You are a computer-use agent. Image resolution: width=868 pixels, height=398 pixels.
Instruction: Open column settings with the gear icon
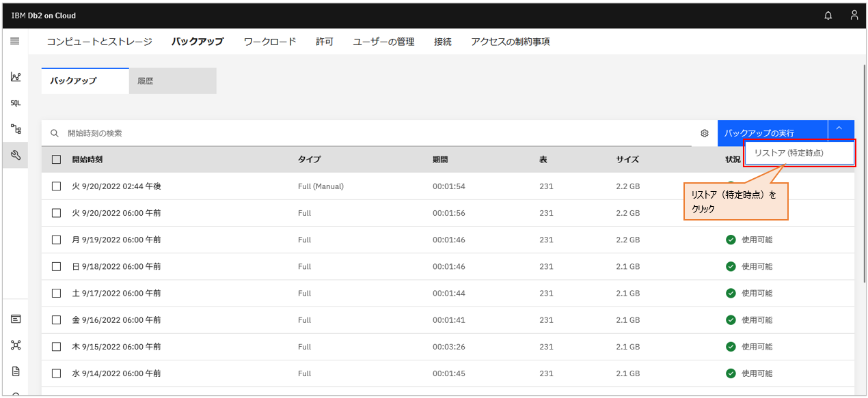(x=704, y=133)
